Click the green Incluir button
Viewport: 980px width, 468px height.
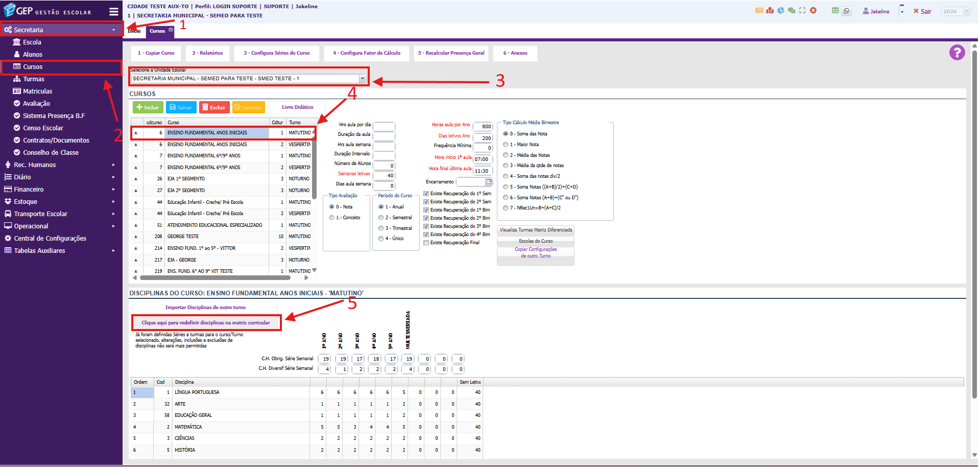coord(148,107)
